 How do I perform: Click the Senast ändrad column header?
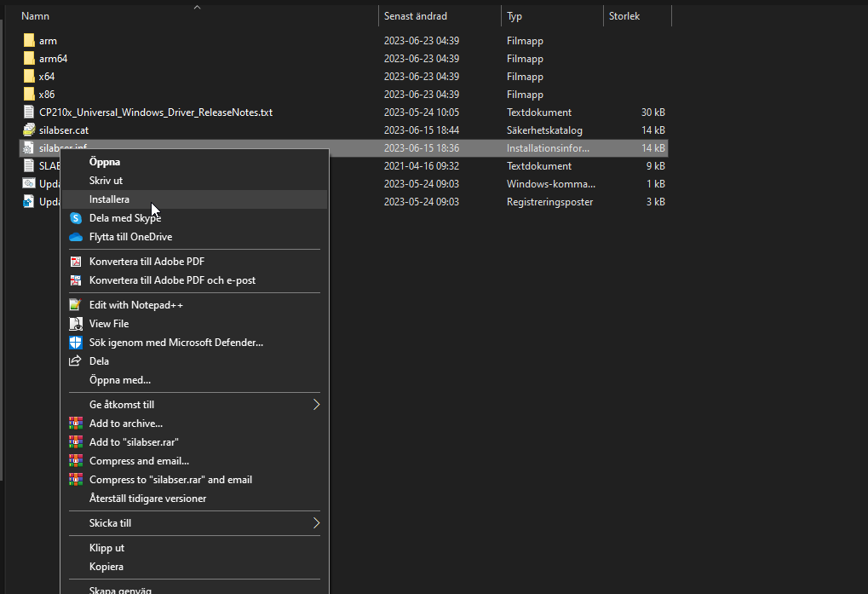(416, 16)
